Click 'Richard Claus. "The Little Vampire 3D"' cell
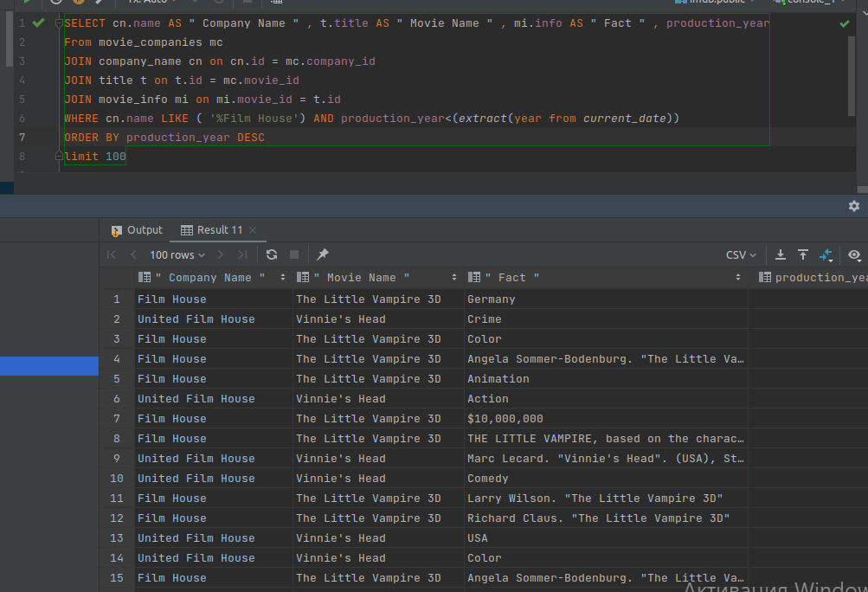Screen dimensions: 868x592 (x=606, y=518)
